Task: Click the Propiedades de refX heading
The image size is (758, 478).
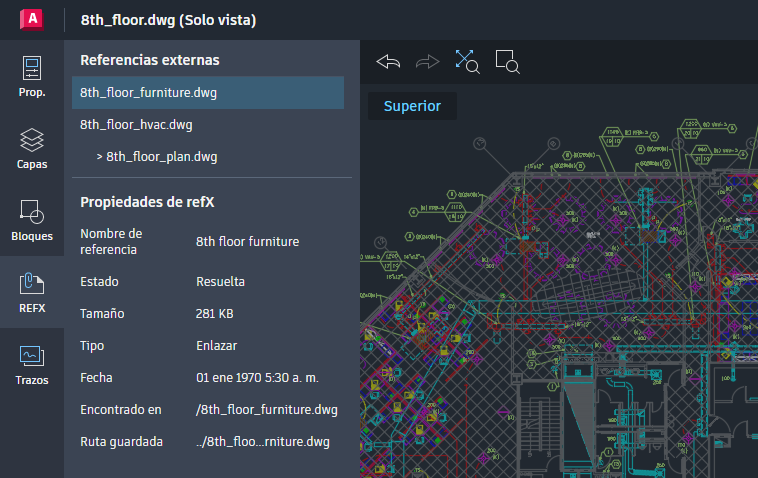Action: click(x=147, y=202)
